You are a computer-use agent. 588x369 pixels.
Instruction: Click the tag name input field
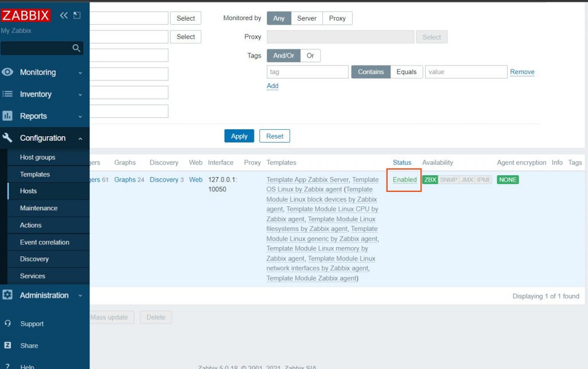(x=308, y=72)
